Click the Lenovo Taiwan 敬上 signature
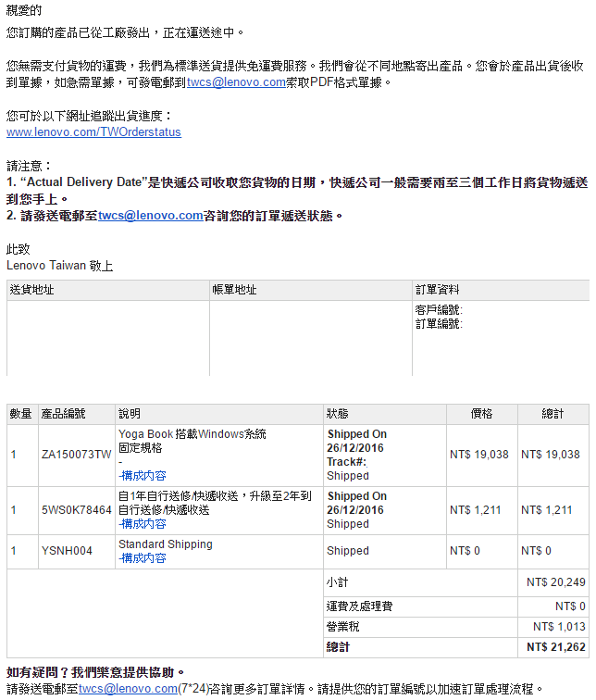The width and height of the screenshot is (596, 700). click(x=60, y=266)
